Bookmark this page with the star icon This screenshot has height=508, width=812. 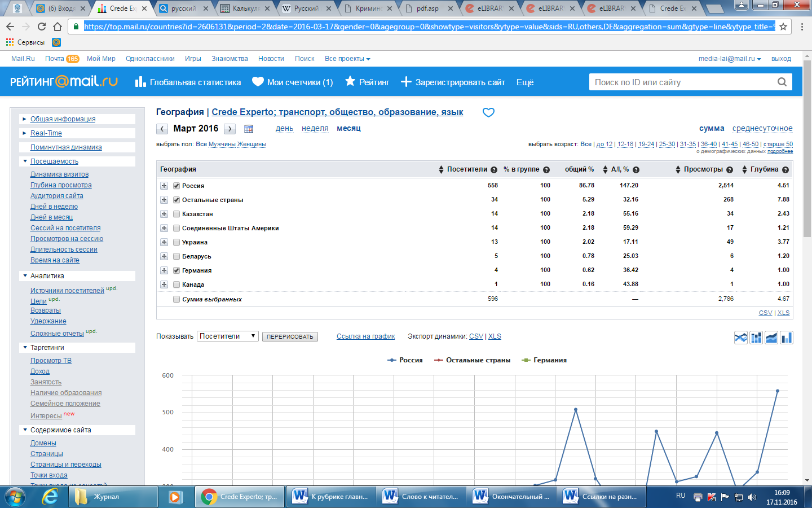pos(783,27)
